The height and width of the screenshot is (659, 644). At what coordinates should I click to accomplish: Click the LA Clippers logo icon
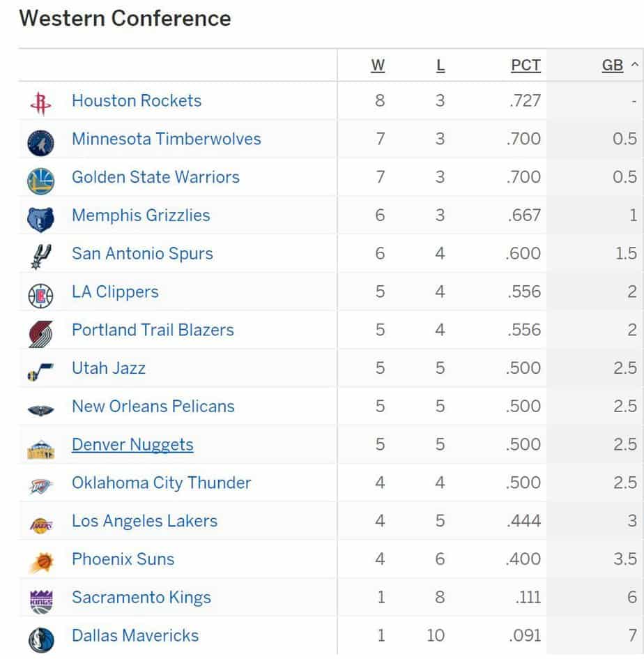[40, 296]
